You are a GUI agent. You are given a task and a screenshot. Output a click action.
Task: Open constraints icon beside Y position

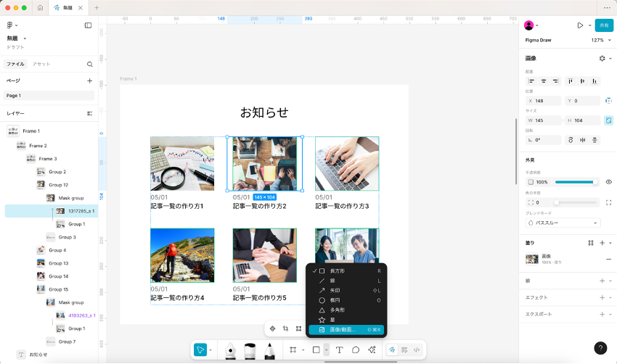[608, 101]
